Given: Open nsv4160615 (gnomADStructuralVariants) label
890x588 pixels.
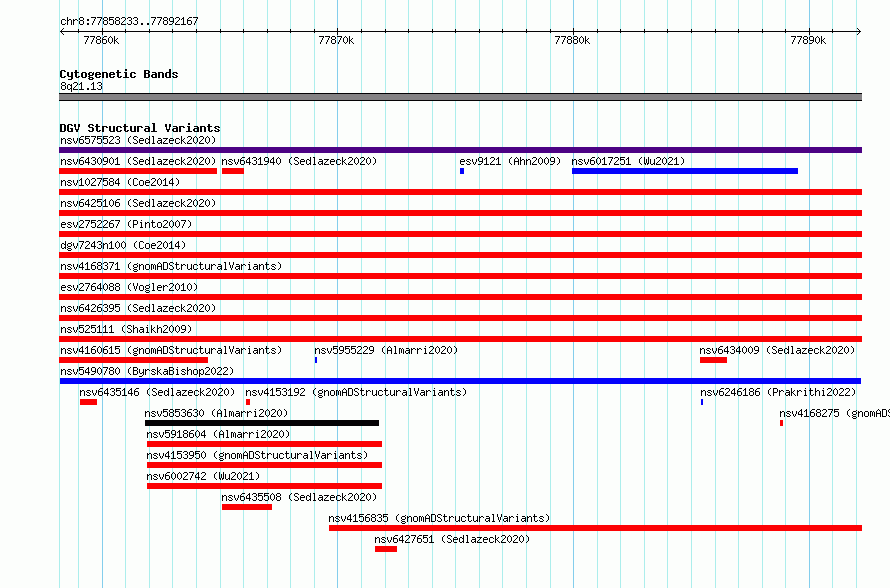Looking at the screenshot, I should [171, 350].
